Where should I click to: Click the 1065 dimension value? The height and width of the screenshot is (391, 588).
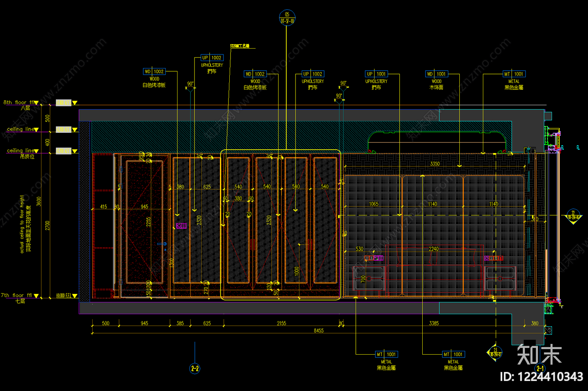pos(374,204)
